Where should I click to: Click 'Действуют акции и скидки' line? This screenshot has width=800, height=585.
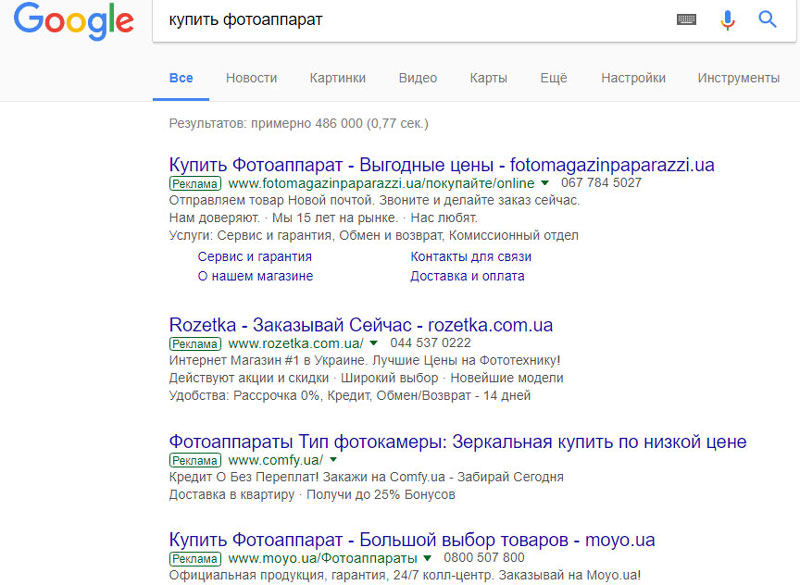(x=366, y=378)
